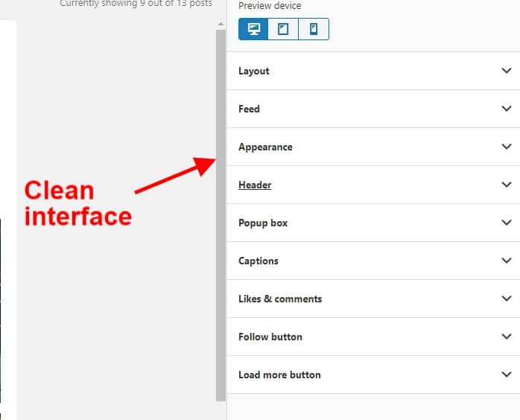Click chevron beside Load more button
520x420 pixels.
pos(507,375)
